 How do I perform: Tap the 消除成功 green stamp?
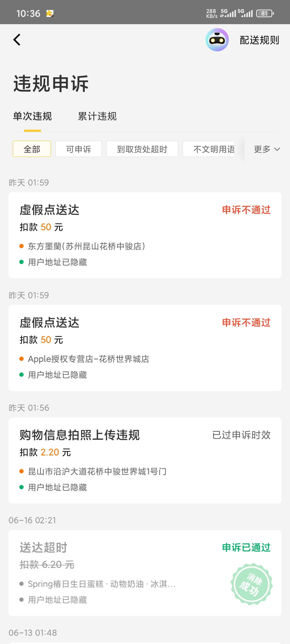252,584
